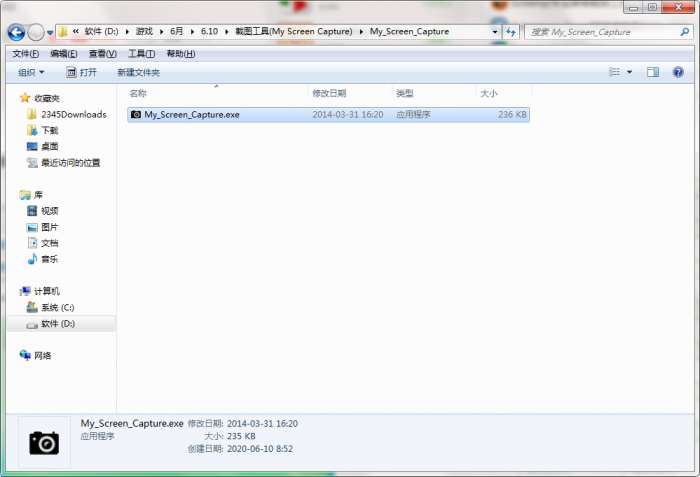Click the large camera thumbnail in details pane
This screenshot has width=700, height=477.
click(x=44, y=443)
